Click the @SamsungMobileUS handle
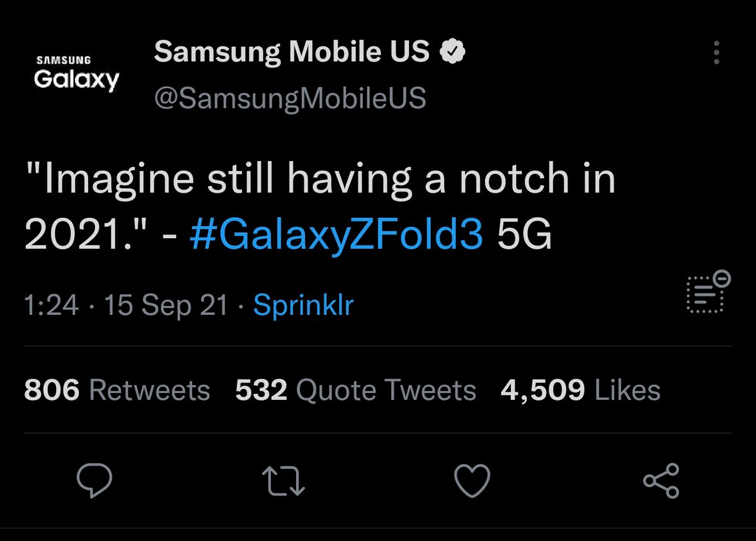The height and width of the screenshot is (541, 756). (x=290, y=98)
